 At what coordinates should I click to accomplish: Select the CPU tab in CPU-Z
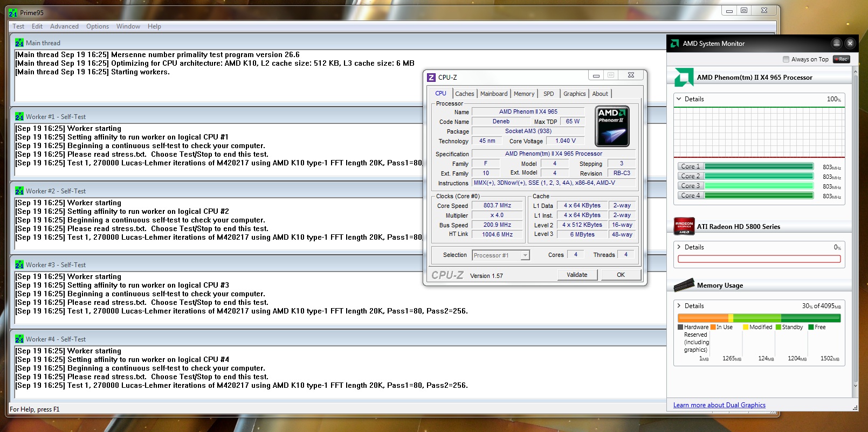pos(441,93)
